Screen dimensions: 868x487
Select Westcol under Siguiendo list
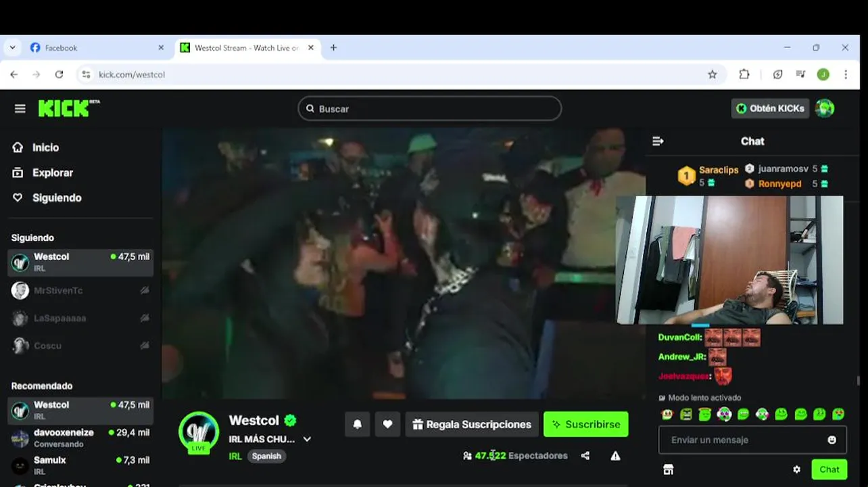click(x=80, y=262)
